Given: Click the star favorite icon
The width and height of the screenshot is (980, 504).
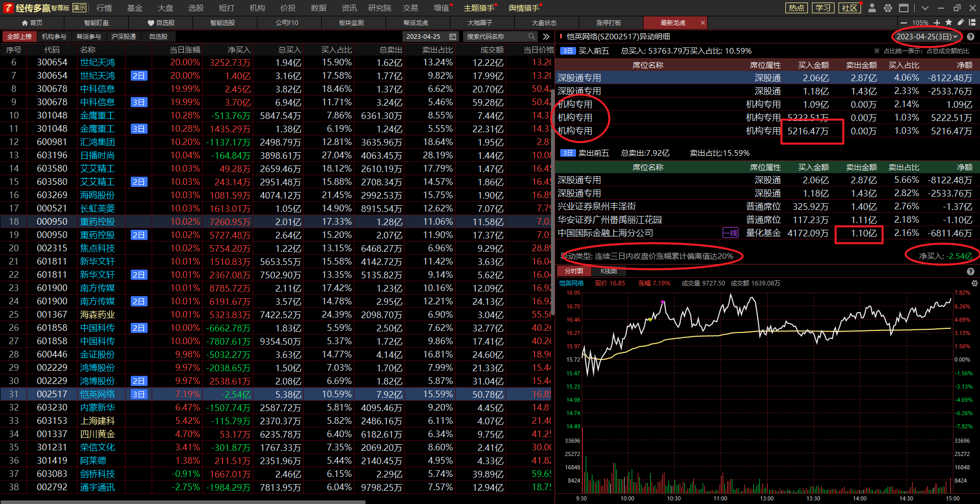Looking at the screenshot, I should coord(949,22).
